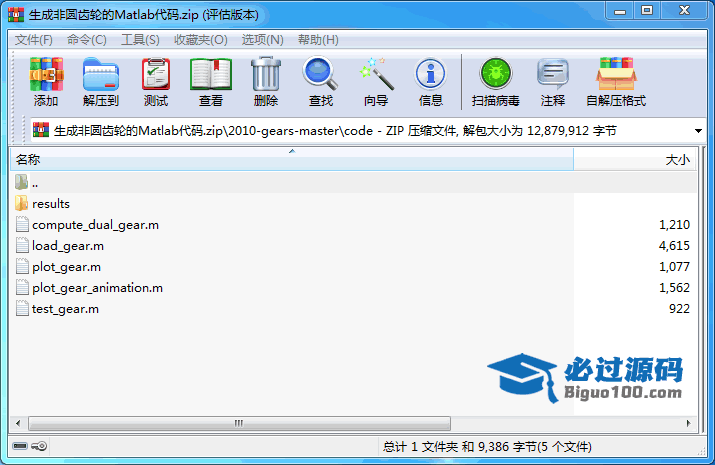715x465 pixels.
Task: Open the 命令(C) menu
Action: pos(87,40)
